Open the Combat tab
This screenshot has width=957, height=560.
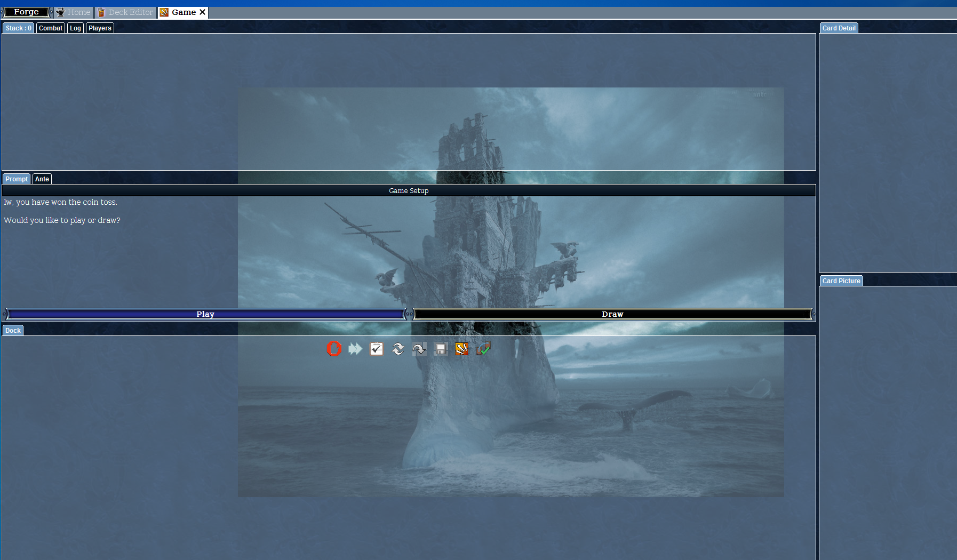[51, 28]
